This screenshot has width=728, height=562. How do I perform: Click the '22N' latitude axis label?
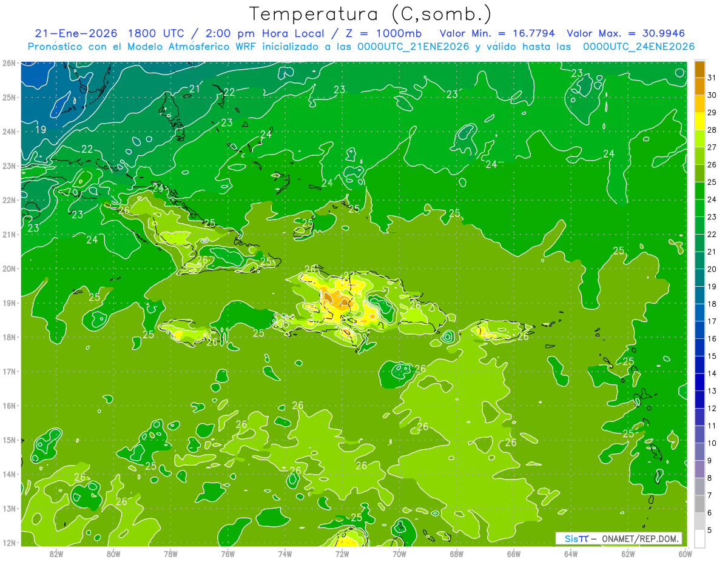point(8,200)
